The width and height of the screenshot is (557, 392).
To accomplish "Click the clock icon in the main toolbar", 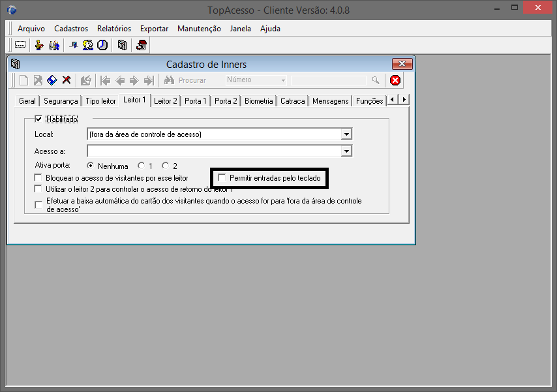I will coord(102,45).
